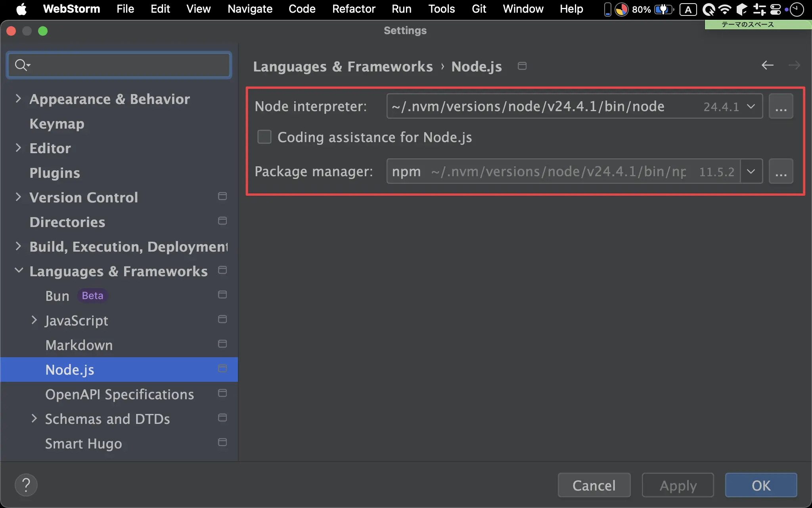The width and height of the screenshot is (812, 508).
Task: Expand the Version Control section
Action: [x=18, y=197]
